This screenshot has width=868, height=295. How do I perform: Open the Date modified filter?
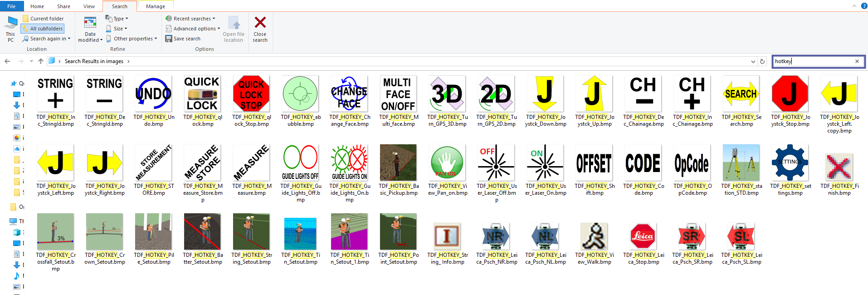(x=90, y=30)
